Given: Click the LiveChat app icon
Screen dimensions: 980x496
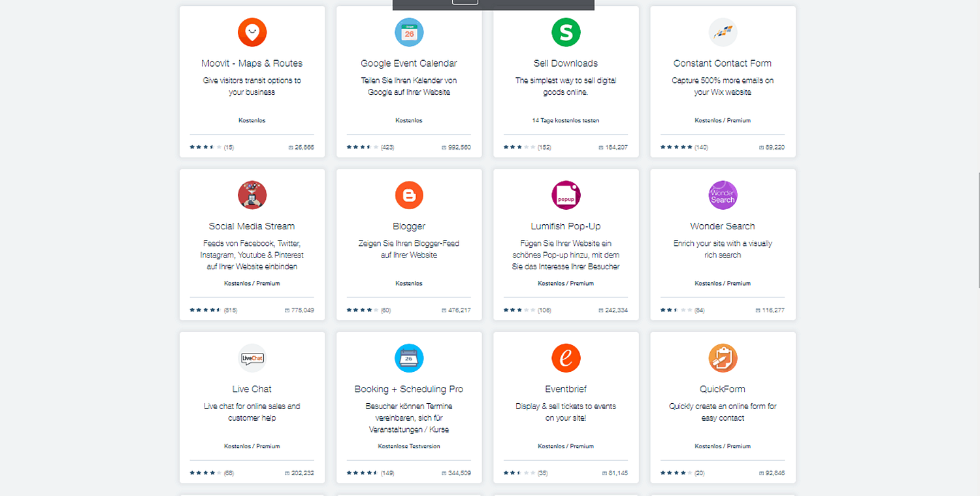Looking at the screenshot, I should [252, 358].
